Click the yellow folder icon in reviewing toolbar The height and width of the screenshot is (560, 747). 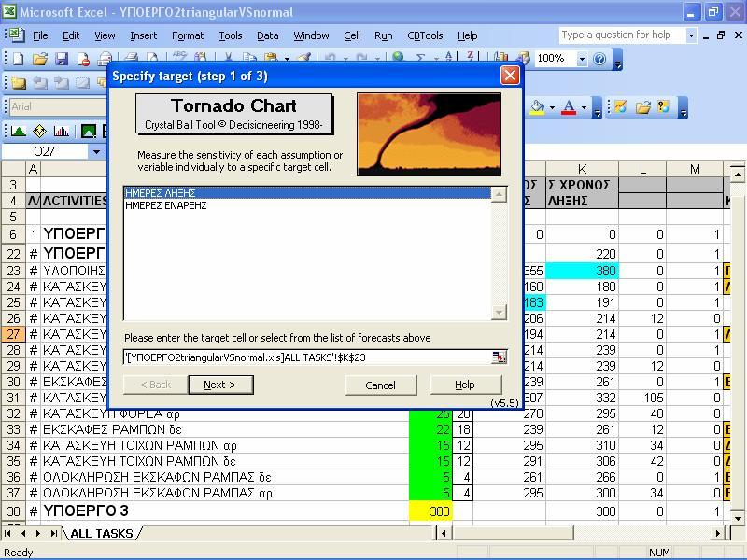(19, 83)
